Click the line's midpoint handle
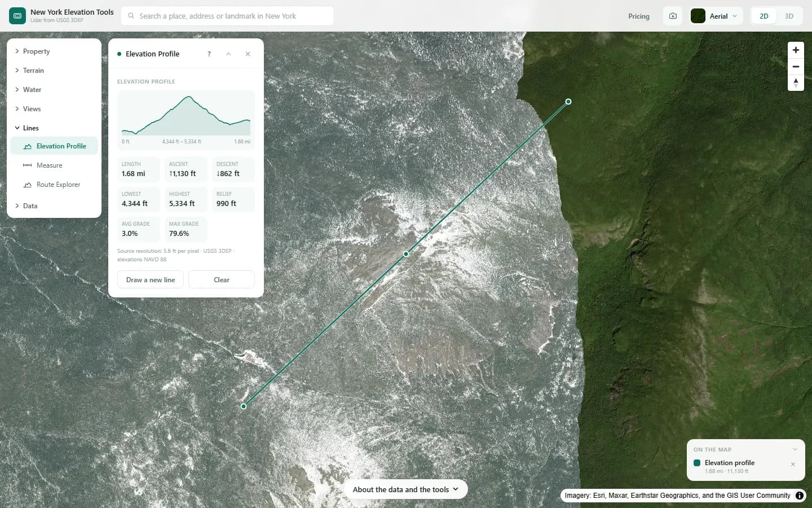The image size is (812, 508). (x=406, y=254)
